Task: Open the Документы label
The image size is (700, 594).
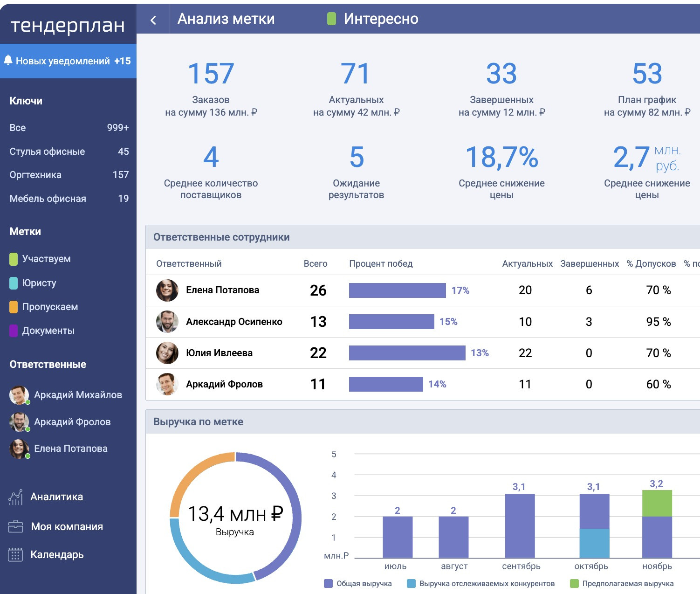Action: [x=48, y=331]
